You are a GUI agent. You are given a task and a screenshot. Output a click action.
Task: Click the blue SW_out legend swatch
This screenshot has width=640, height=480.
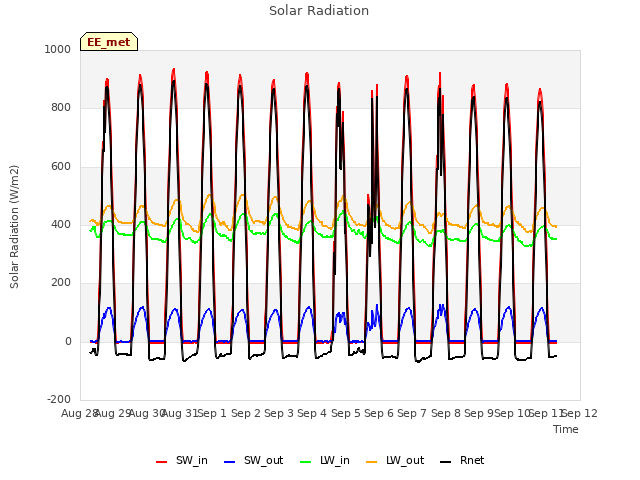pyautogui.click(x=230, y=462)
